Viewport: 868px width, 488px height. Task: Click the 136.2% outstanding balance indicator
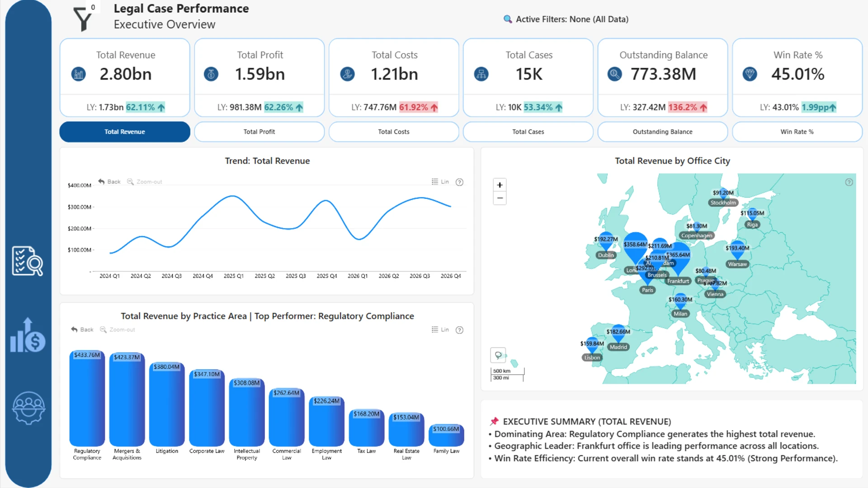[x=688, y=107]
